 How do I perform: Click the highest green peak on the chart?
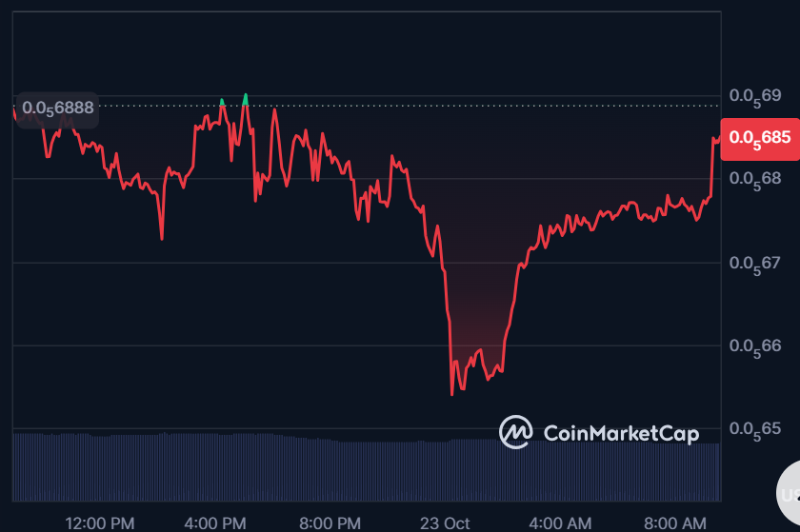point(246,96)
